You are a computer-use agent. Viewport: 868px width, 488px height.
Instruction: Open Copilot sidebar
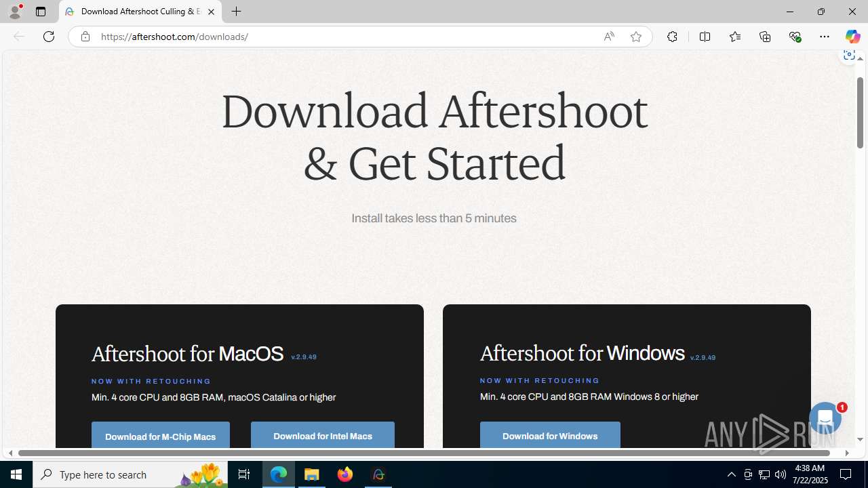[852, 37]
